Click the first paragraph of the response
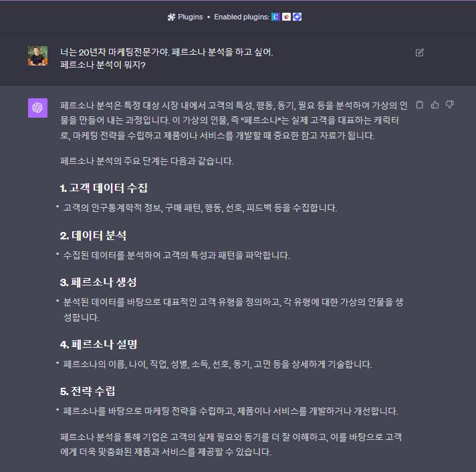The width and height of the screenshot is (476, 472). (x=233, y=120)
